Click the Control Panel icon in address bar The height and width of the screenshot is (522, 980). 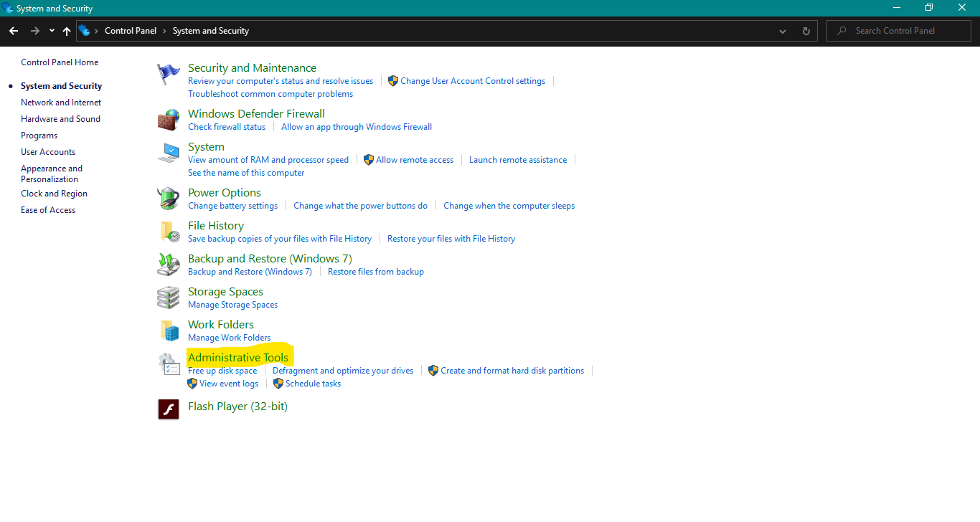click(85, 31)
